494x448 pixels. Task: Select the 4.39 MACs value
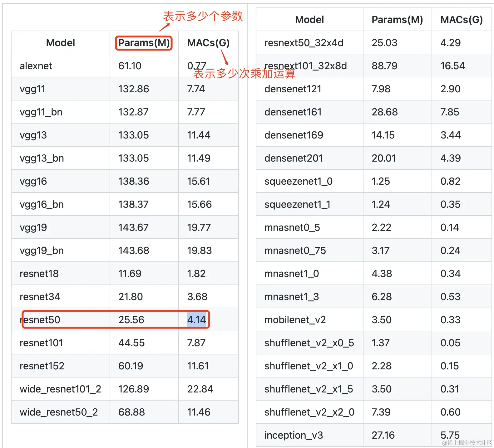(451, 158)
